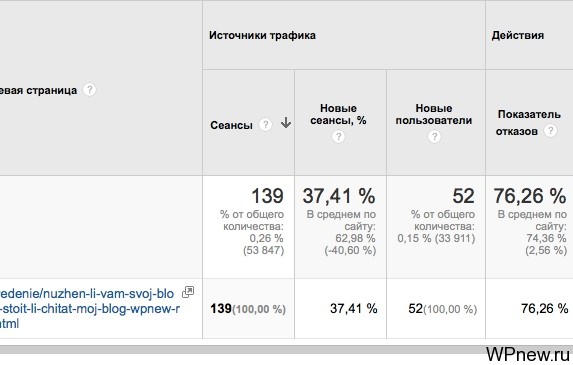This screenshot has width=573, height=365.
Task: Sort by Новые пользователи column header
Action: coord(434,114)
